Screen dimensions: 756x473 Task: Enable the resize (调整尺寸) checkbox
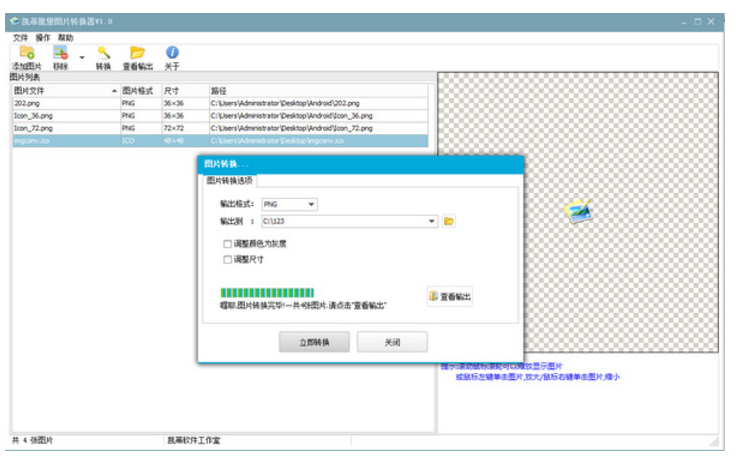point(228,259)
